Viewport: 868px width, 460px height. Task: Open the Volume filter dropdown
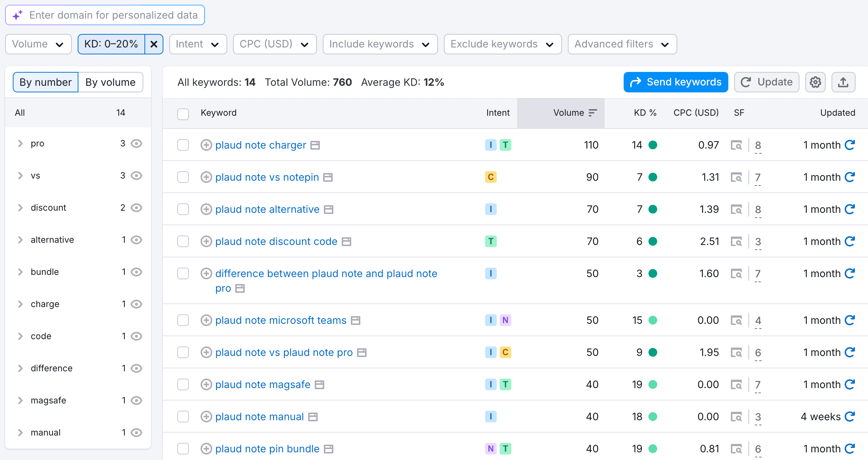38,44
